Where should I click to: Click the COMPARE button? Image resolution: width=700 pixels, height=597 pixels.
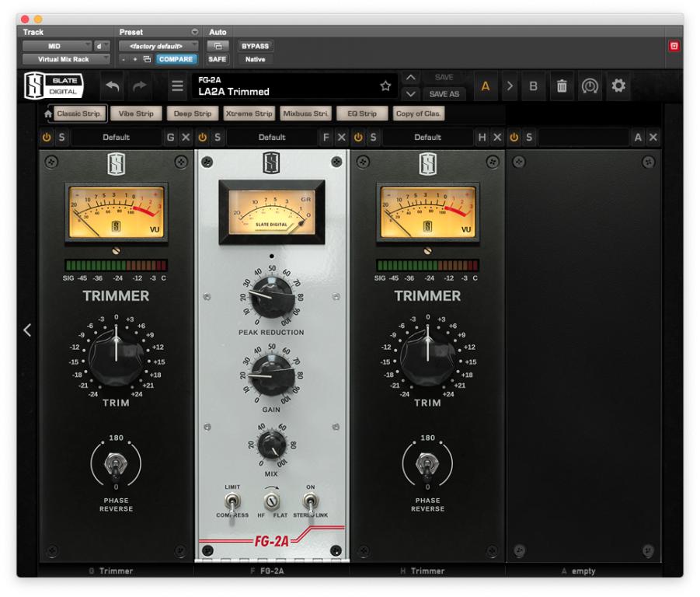click(x=176, y=59)
